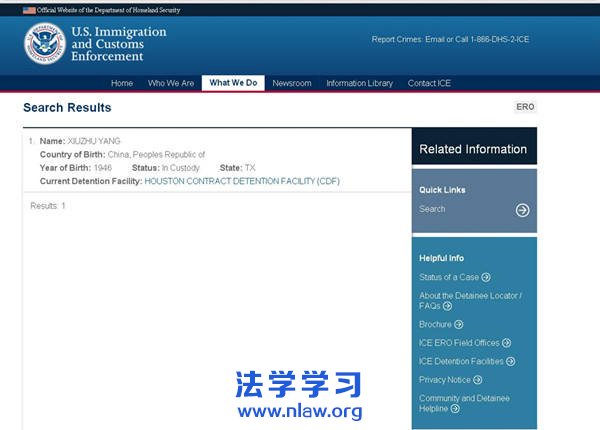The width and height of the screenshot is (600, 430).
Task: Open the Who We Are menu
Action: (171, 83)
